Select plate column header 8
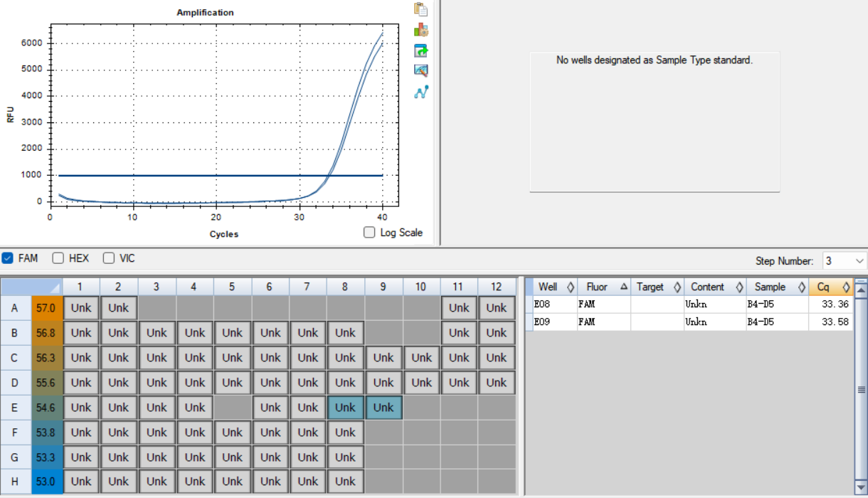The image size is (868, 498). (345, 287)
